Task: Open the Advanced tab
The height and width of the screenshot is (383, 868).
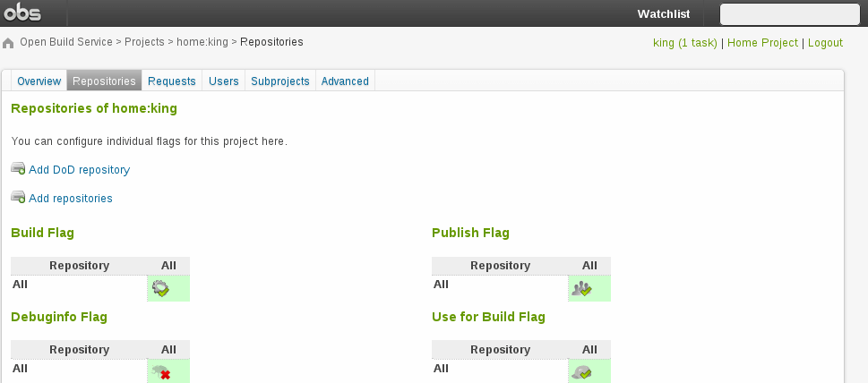Action: (x=345, y=81)
